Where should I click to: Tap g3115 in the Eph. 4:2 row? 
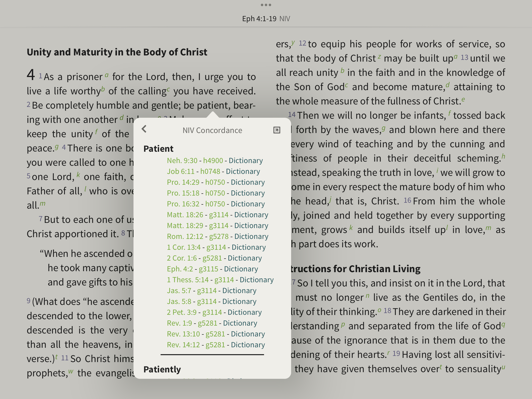pos(208,269)
